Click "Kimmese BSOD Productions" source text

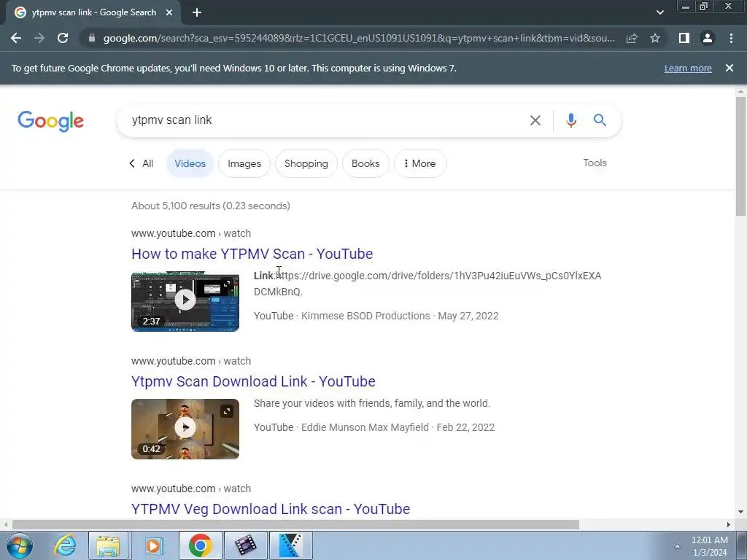coord(365,316)
